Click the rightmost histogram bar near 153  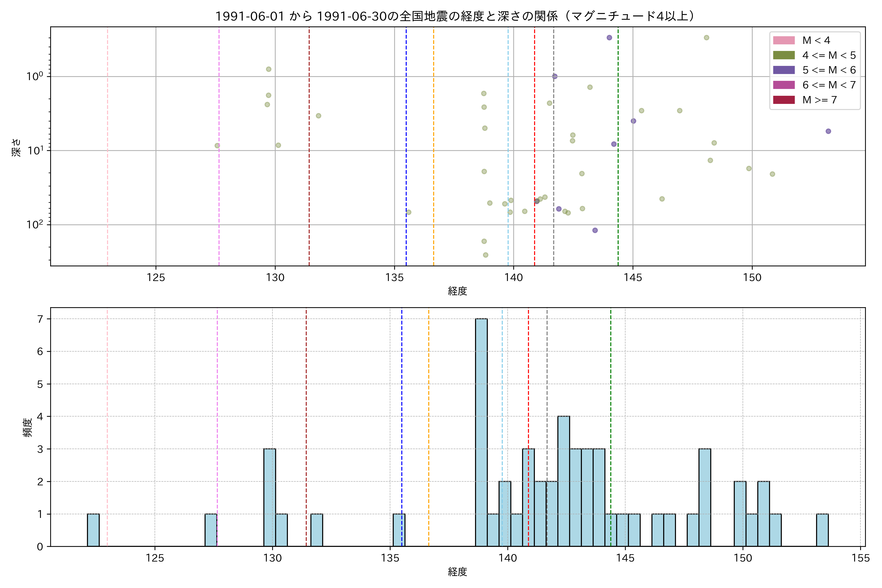[x=822, y=529]
